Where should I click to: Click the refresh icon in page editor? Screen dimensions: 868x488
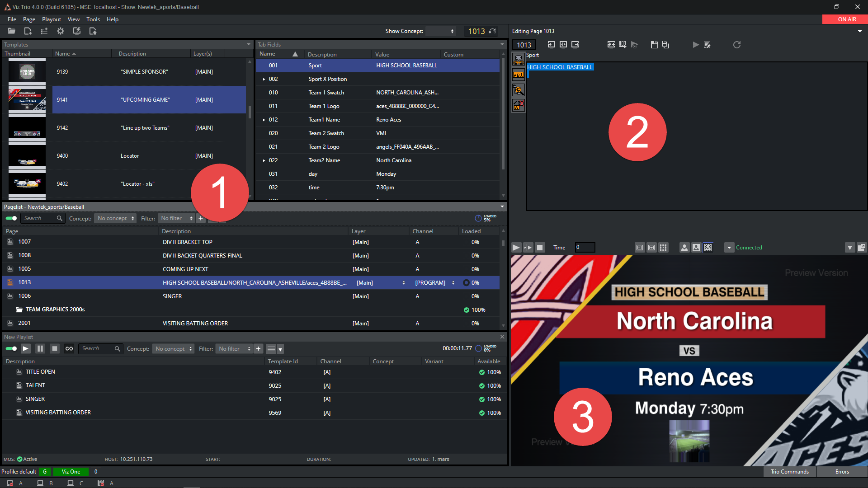click(x=737, y=45)
